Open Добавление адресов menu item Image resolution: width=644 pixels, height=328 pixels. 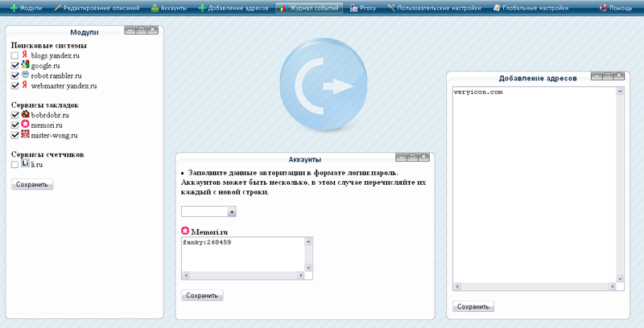click(x=233, y=8)
